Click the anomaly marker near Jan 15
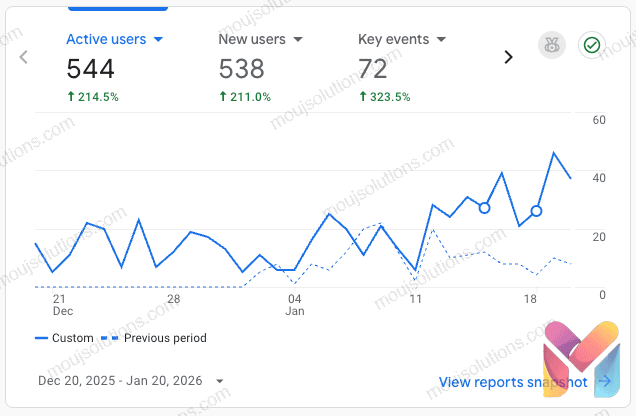This screenshot has width=636, height=416. [484, 208]
